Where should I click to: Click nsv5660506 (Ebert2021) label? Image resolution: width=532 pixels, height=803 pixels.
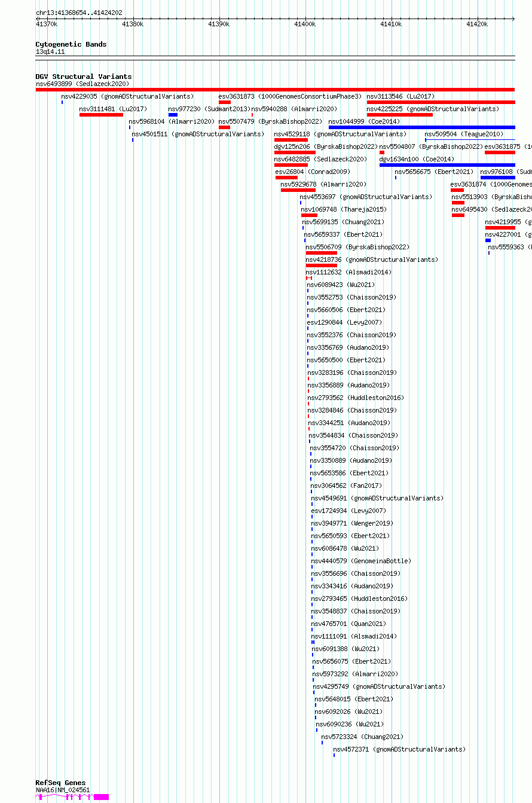click(x=347, y=310)
